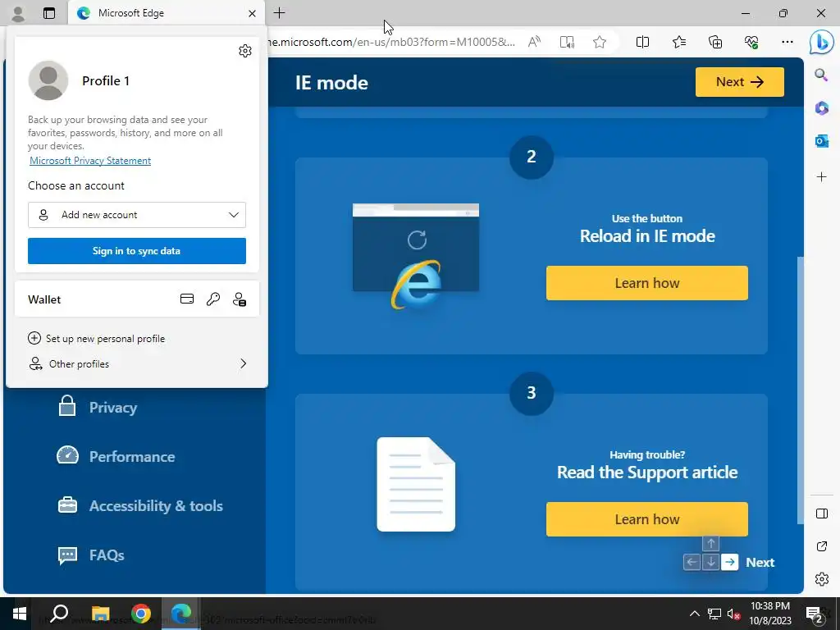Launch Google Chrome from the taskbar
Screen dimensions: 840x630
[141, 614]
